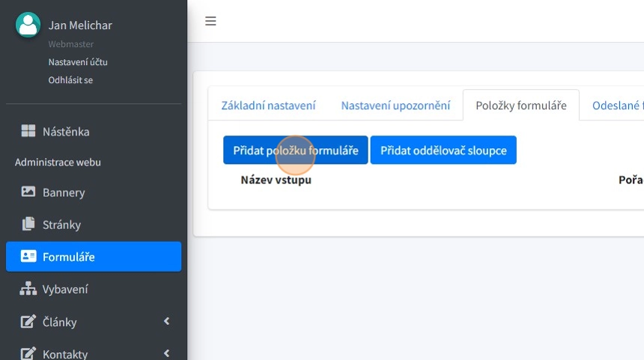Click the Jan Melichar username
The height and width of the screenshot is (360, 644).
point(80,25)
